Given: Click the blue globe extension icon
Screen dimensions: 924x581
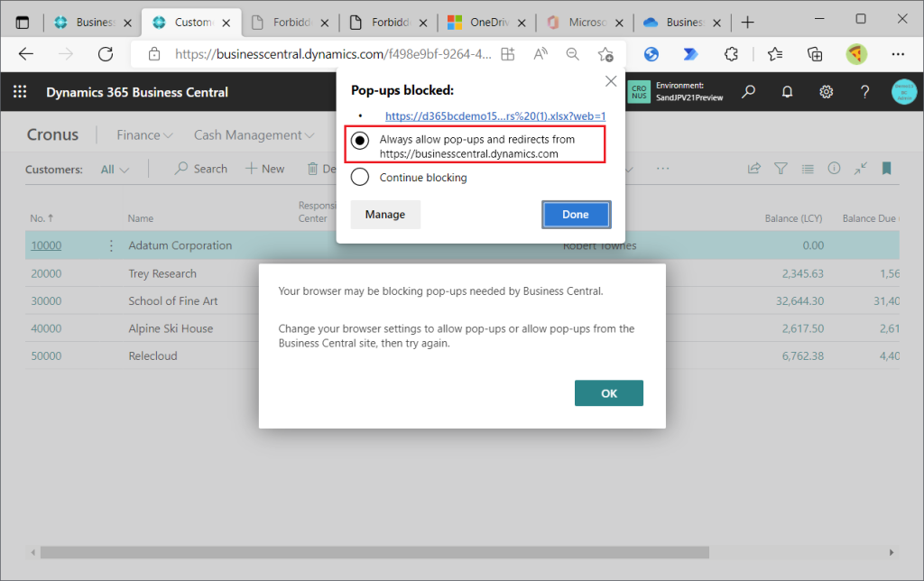Looking at the screenshot, I should click(651, 54).
